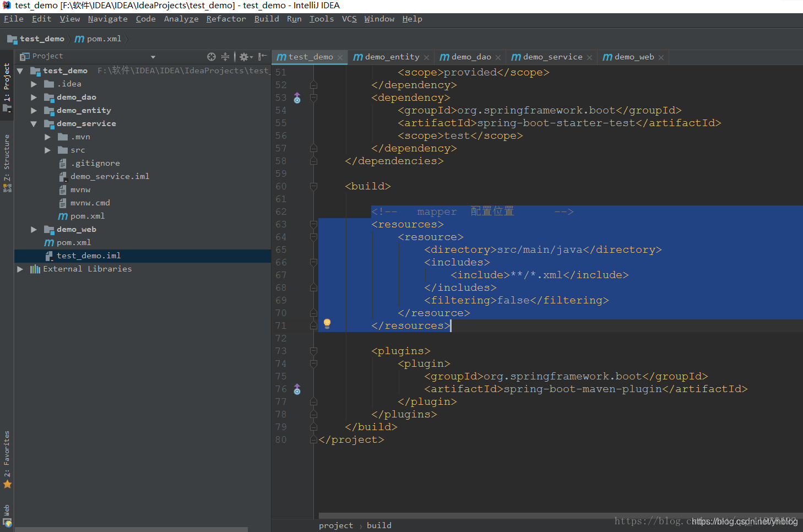
Task: Open the Project view dropdown
Action: 153,57
